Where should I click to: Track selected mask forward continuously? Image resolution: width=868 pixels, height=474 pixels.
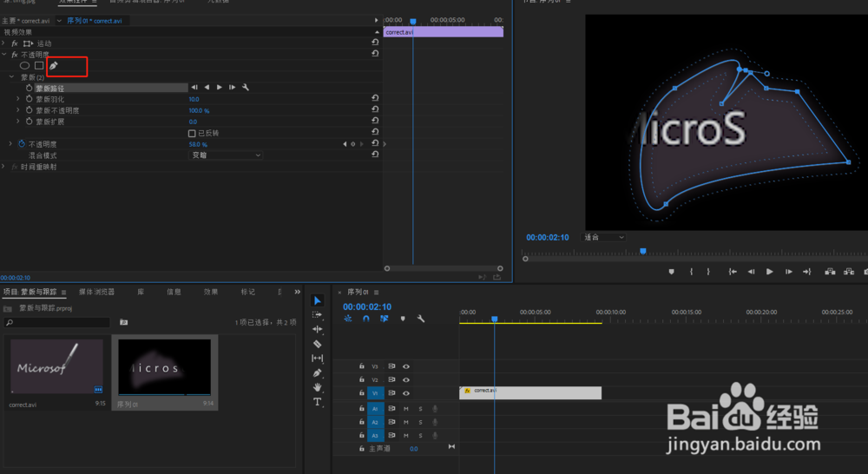pyautogui.click(x=220, y=88)
